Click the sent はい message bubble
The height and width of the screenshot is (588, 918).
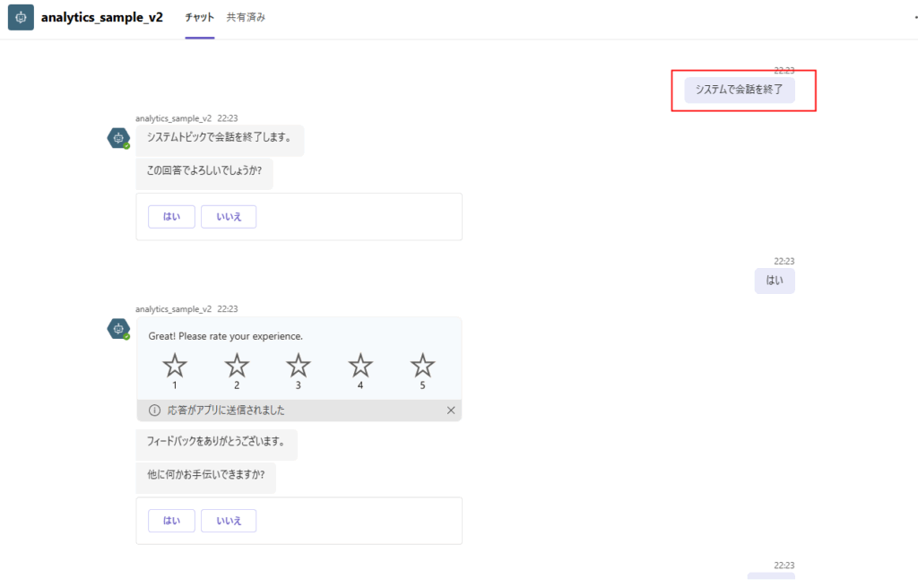[x=775, y=281]
